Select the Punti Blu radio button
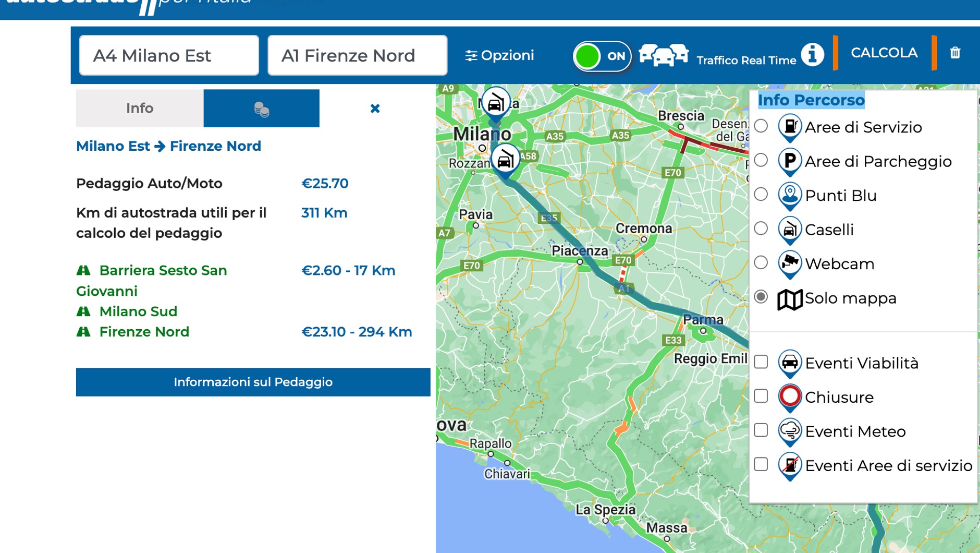980x553 pixels. [x=761, y=194]
